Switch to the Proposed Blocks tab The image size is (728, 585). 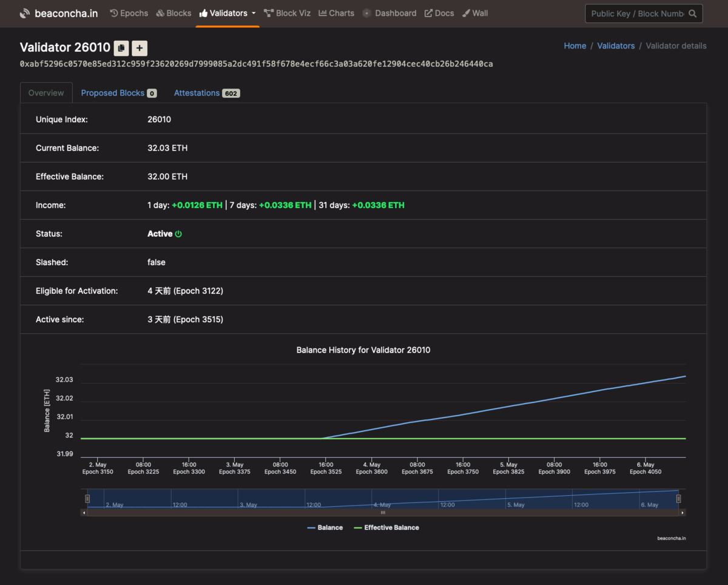(x=118, y=93)
